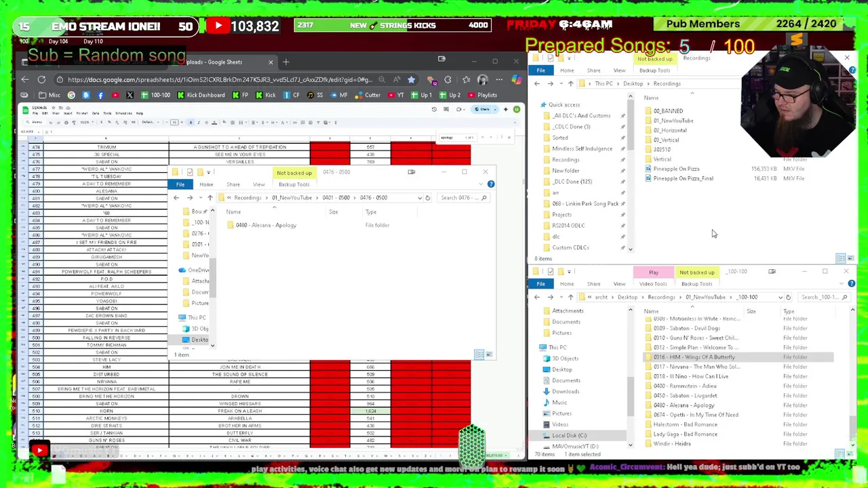Screen dimensions: 868x488
Task: Close the Google Sheets browser tab
Action: point(271,62)
